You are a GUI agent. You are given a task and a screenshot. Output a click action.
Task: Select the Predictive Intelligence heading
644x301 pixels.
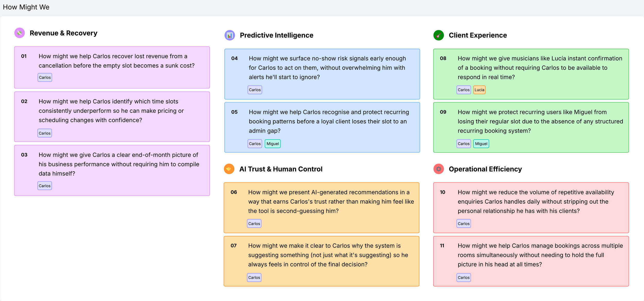click(277, 35)
